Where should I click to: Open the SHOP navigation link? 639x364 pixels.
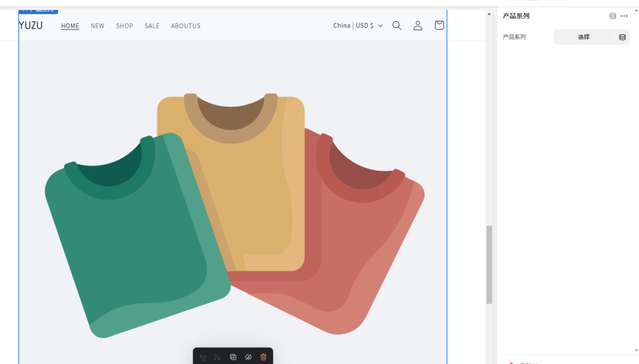pos(124,26)
